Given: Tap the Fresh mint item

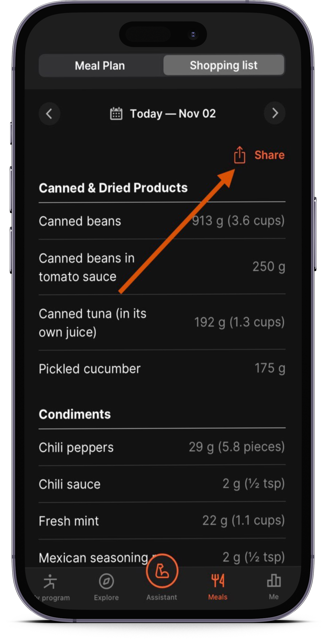Looking at the screenshot, I should click(x=162, y=521).
